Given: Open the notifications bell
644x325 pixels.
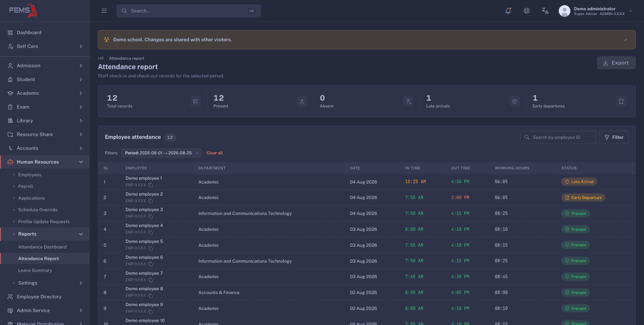Looking at the screenshot, I should (x=508, y=11).
